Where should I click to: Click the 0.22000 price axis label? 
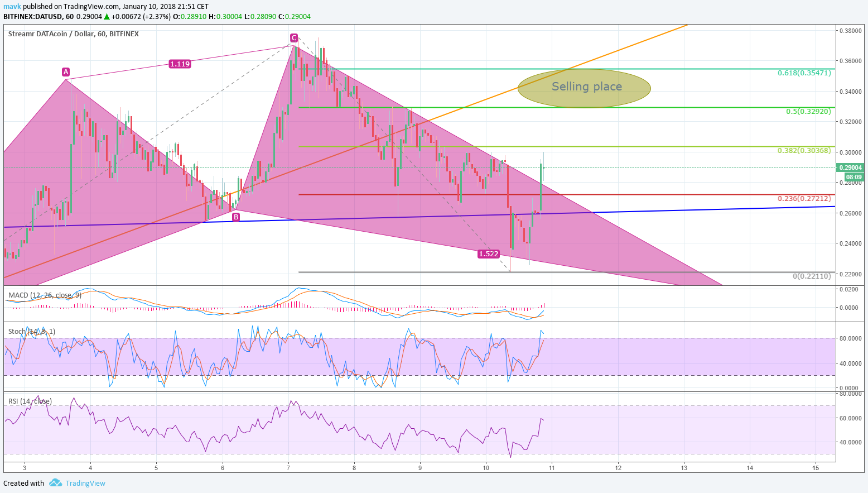tap(851, 274)
